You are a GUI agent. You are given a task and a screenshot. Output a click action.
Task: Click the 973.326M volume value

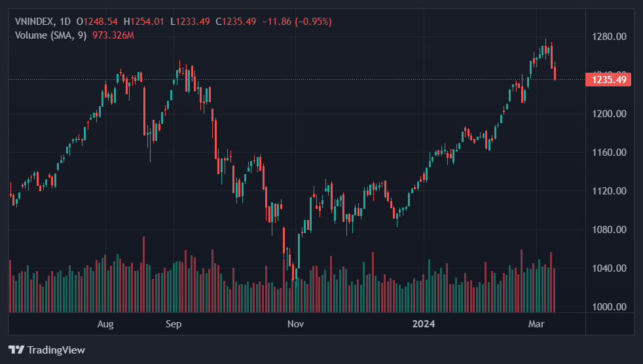[x=113, y=35]
